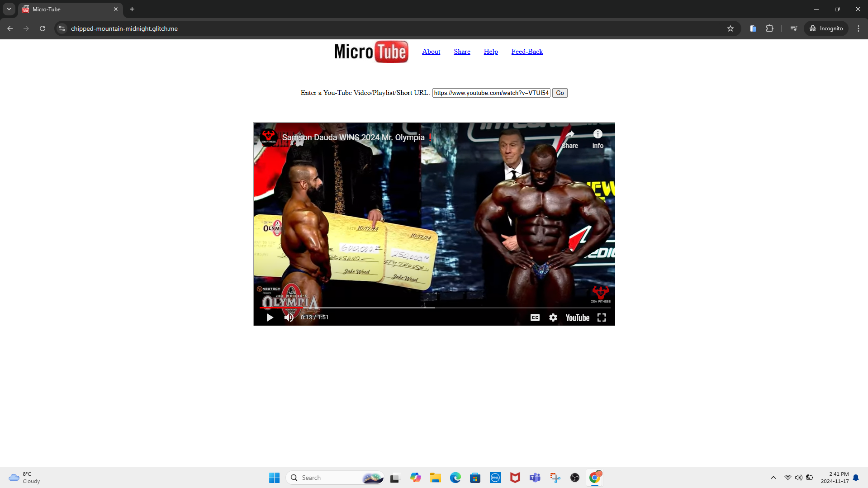Screen dimensions: 868x488
Task: Launch Microsoft Edge from the taskbar
Action: (x=455, y=478)
